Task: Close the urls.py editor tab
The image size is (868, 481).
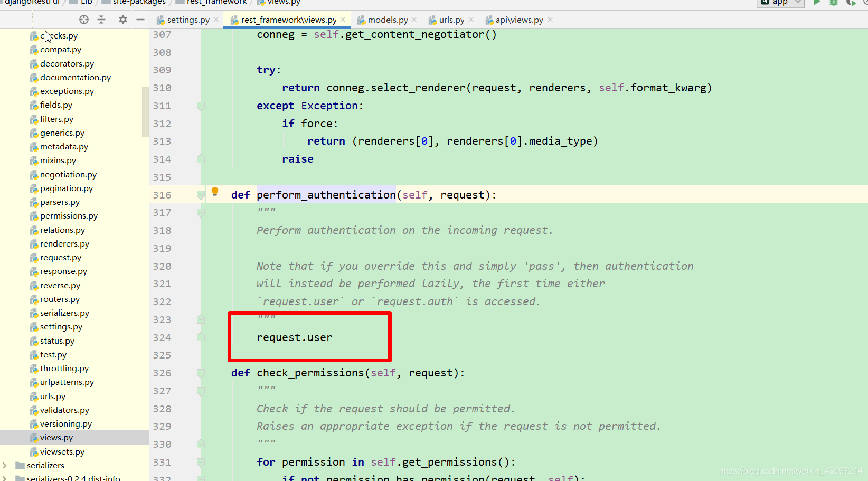Action: coord(471,20)
